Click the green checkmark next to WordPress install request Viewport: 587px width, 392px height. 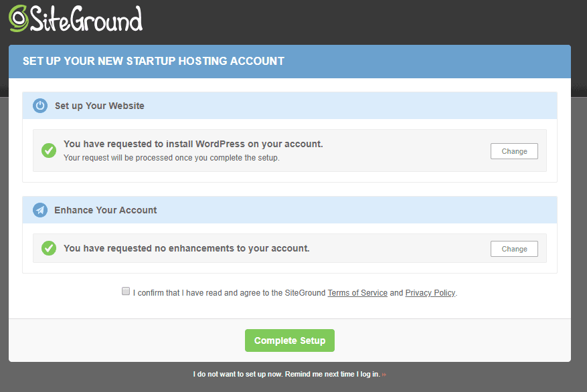click(49, 151)
